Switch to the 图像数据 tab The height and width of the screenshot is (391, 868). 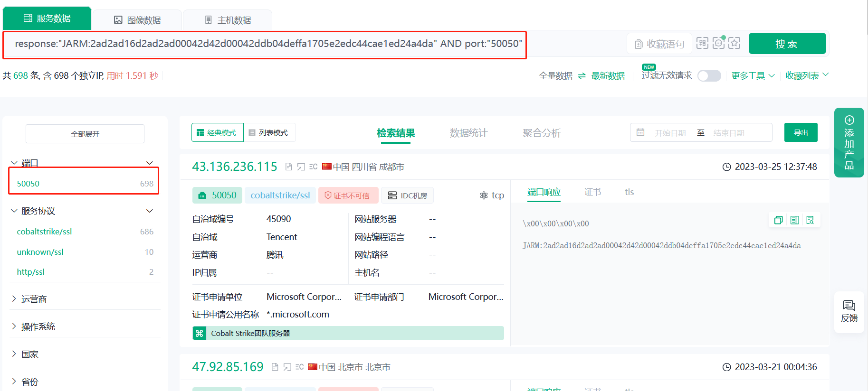click(x=137, y=20)
